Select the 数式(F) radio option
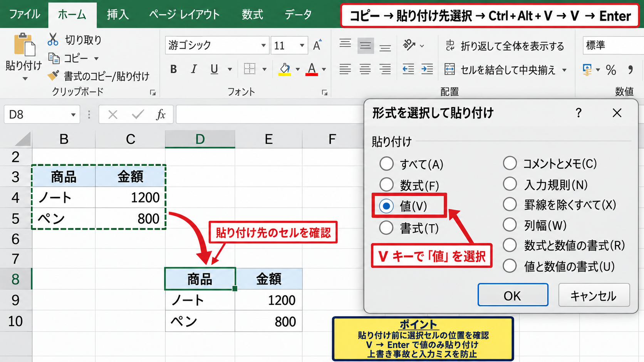Screen dimensions: 644x362 pos(386,185)
